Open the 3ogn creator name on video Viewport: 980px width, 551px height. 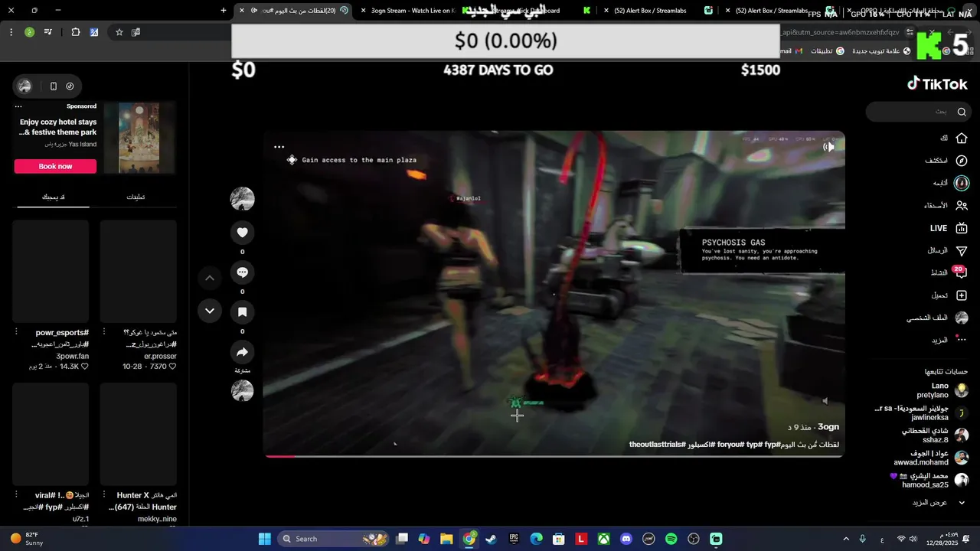828,427
